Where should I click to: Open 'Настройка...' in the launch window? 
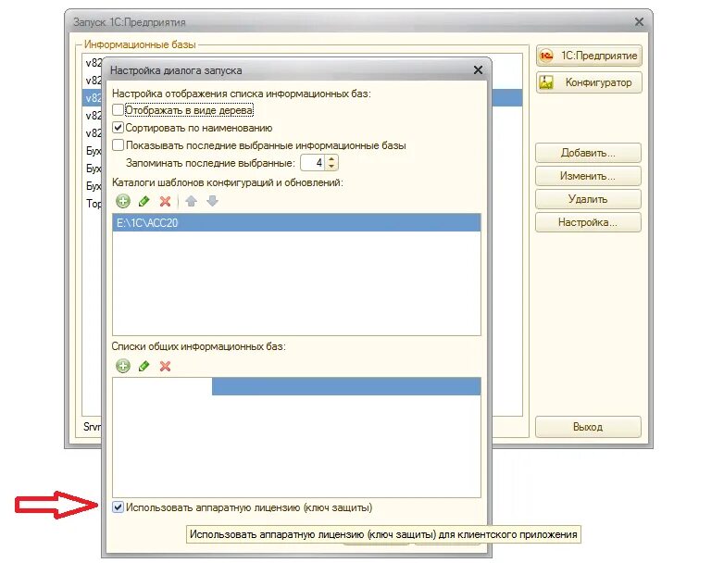pos(588,222)
